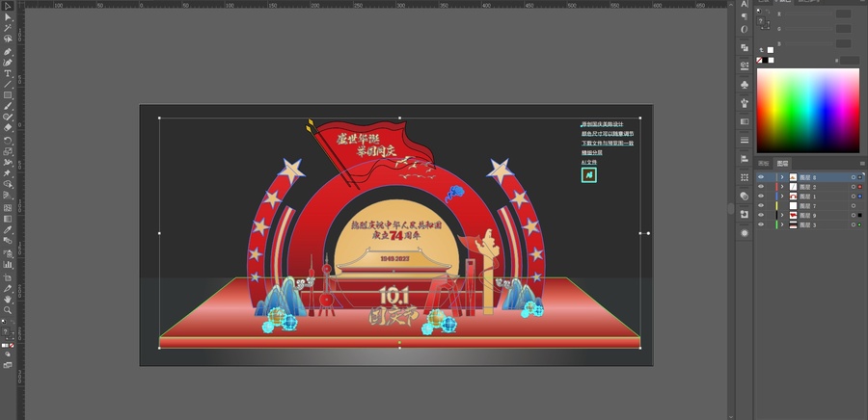Screen dimensions: 868x420
Task: Select the Gradient tool
Action: (x=8, y=219)
